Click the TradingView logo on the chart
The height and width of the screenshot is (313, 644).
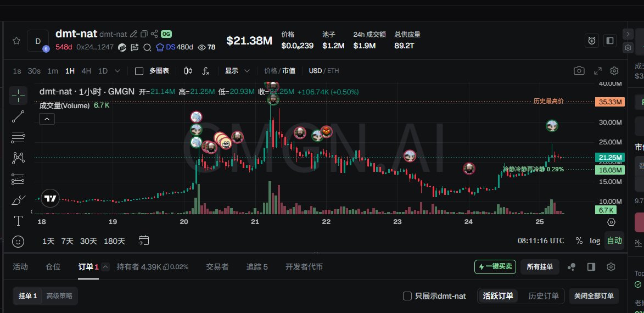pos(51,199)
